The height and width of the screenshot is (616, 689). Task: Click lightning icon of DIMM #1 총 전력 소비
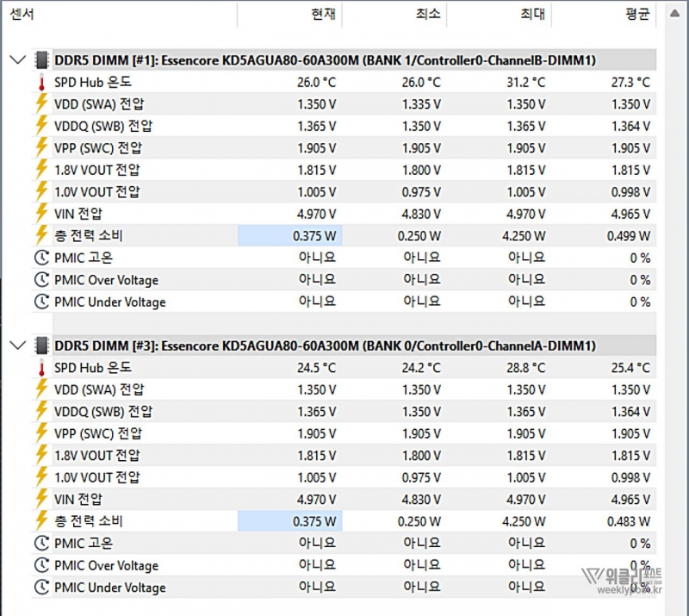coord(41,236)
